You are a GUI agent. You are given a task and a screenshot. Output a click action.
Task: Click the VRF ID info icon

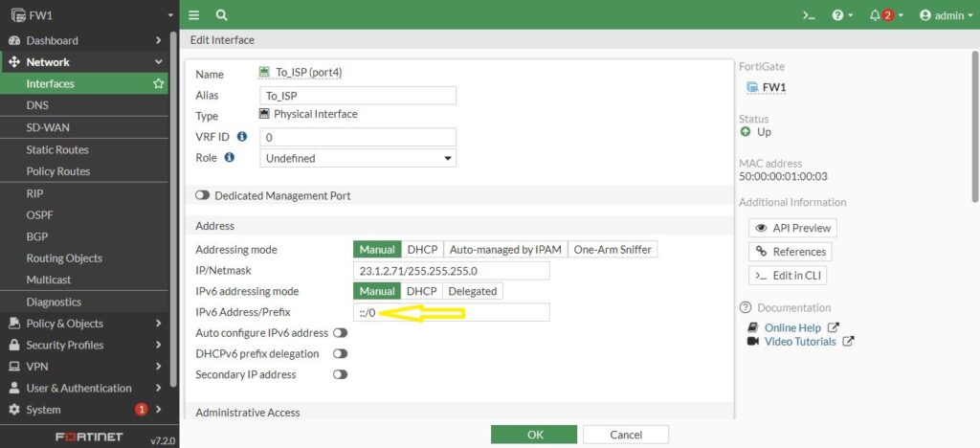(x=242, y=137)
